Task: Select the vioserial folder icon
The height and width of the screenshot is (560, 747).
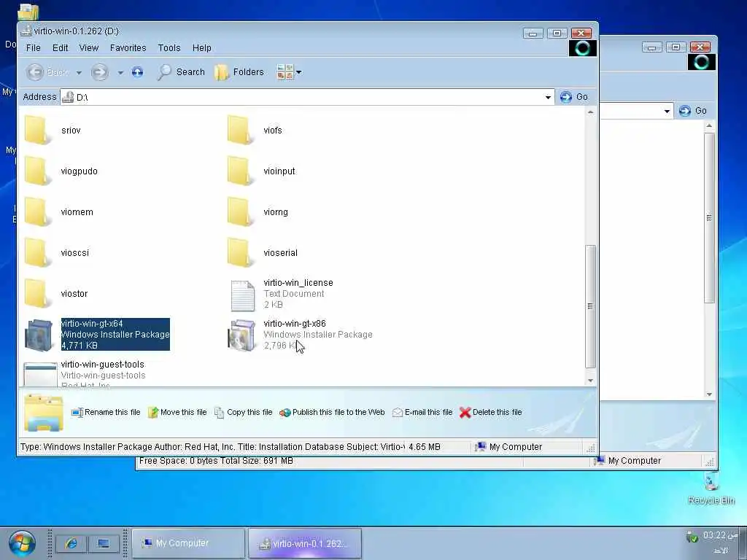Action: click(x=239, y=253)
